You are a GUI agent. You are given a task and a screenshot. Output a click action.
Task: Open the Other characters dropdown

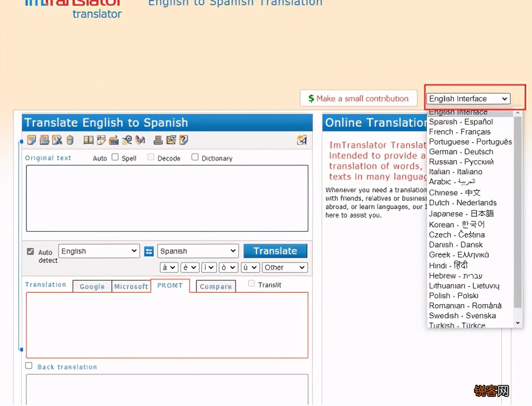pos(285,267)
